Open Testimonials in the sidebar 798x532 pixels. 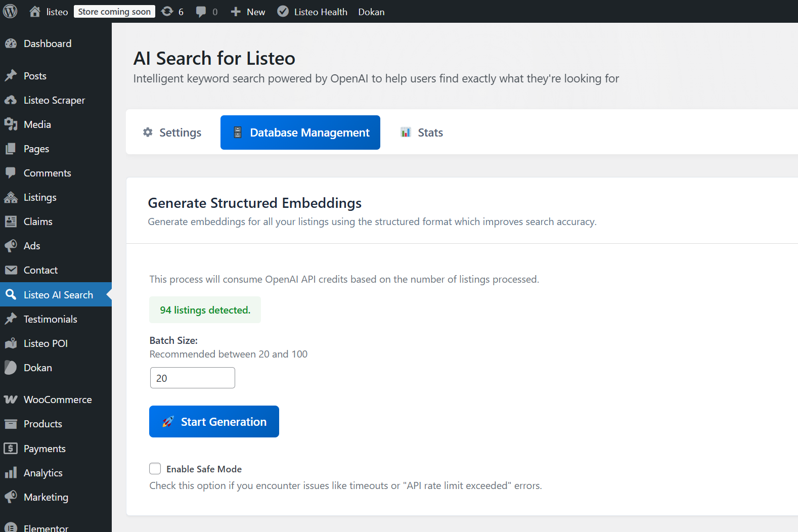coord(50,319)
